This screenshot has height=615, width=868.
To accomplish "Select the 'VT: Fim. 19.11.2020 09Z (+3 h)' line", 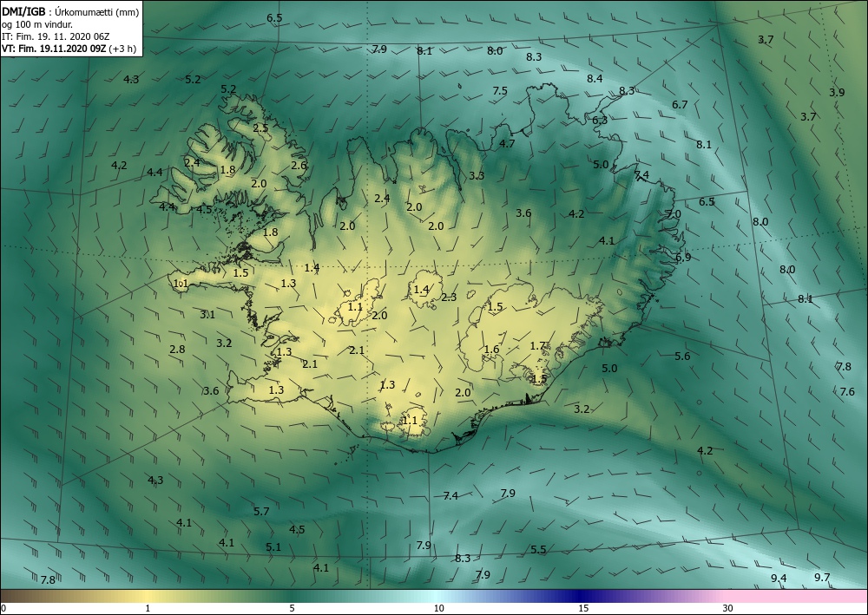I will [69, 49].
